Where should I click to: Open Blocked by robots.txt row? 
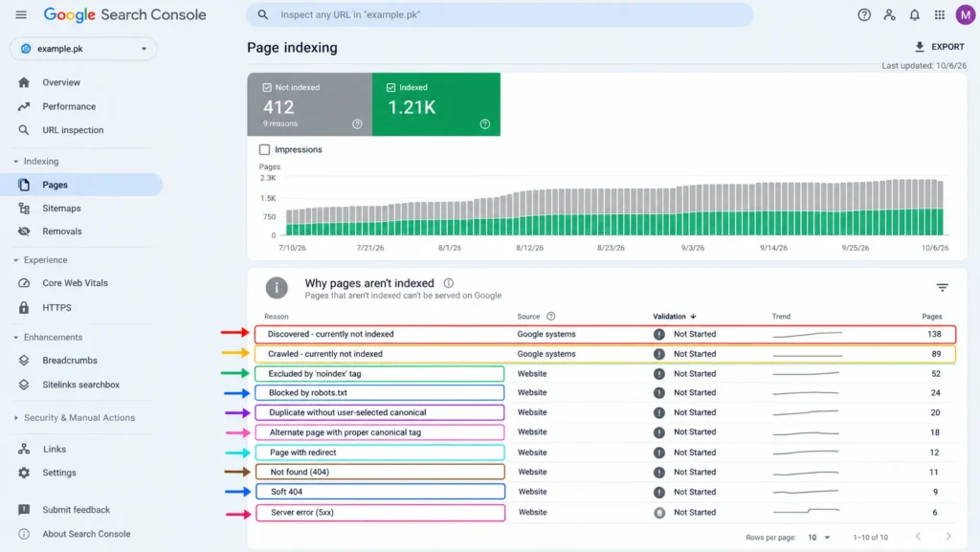coord(605,393)
